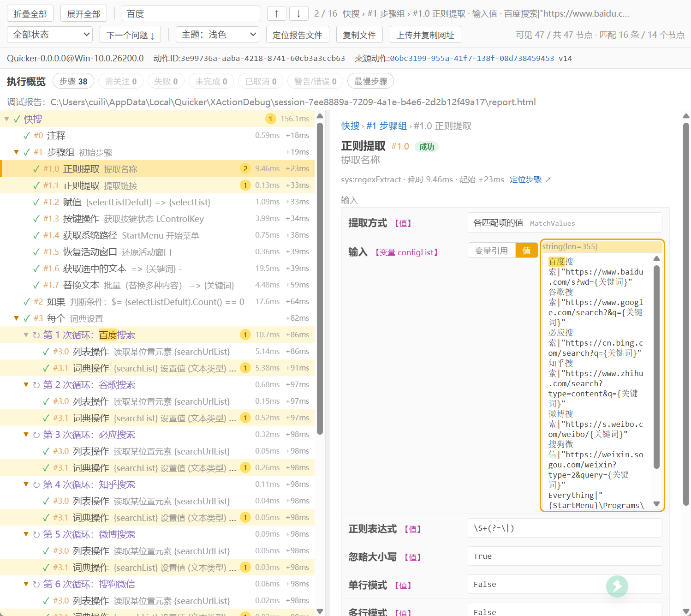Open the 定位步骤 link
This screenshot has width=691, height=616.
(x=530, y=179)
